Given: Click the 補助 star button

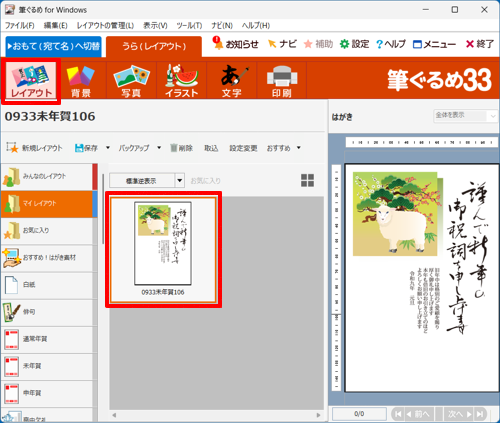Looking at the screenshot, I should (x=319, y=44).
